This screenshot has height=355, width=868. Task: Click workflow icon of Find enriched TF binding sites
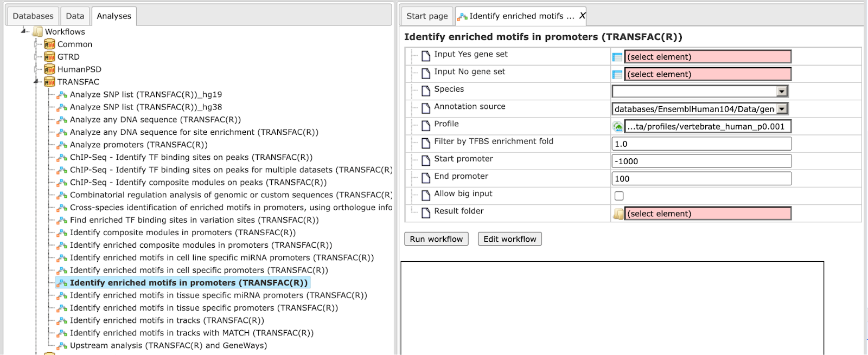pyautogui.click(x=62, y=220)
